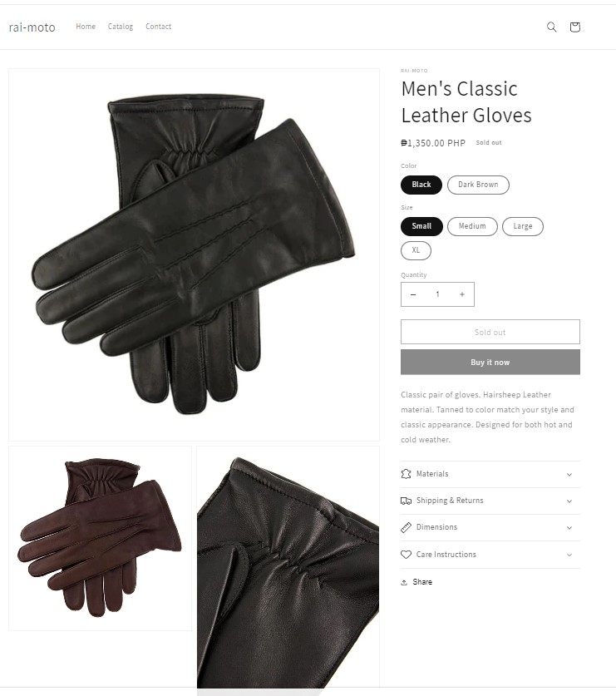
Task: Go to the Catalog menu item
Action: click(121, 27)
